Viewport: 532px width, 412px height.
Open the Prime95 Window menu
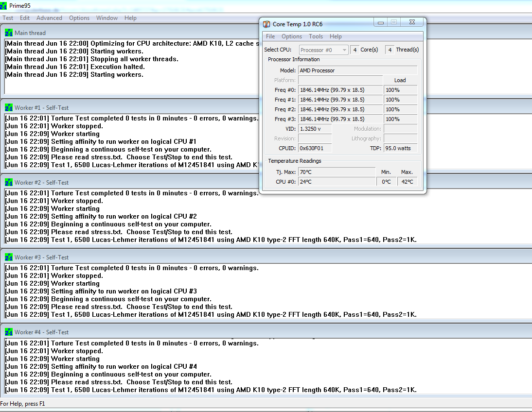(107, 18)
